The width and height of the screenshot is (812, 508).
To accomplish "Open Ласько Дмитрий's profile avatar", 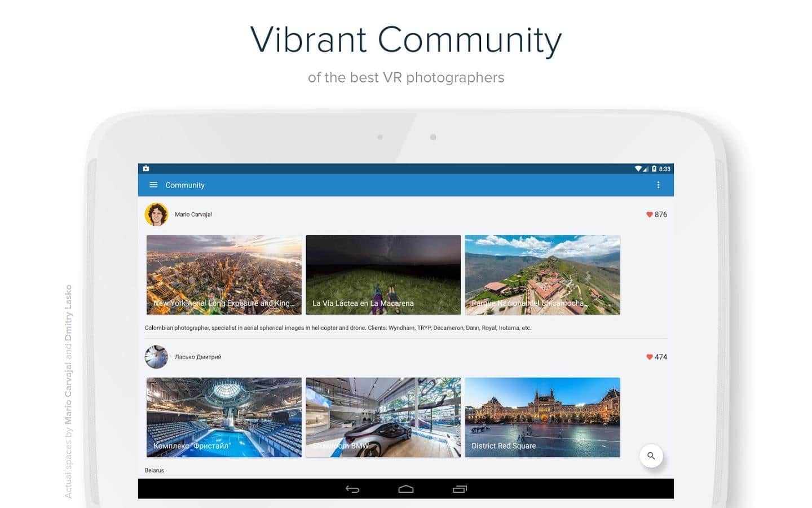I will tap(156, 357).
